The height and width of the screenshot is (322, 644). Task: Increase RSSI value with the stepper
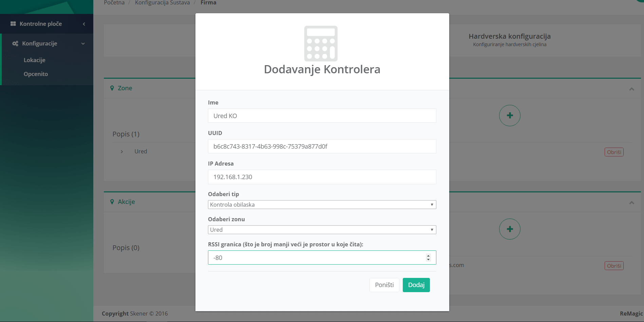click(x=428, y=255)
